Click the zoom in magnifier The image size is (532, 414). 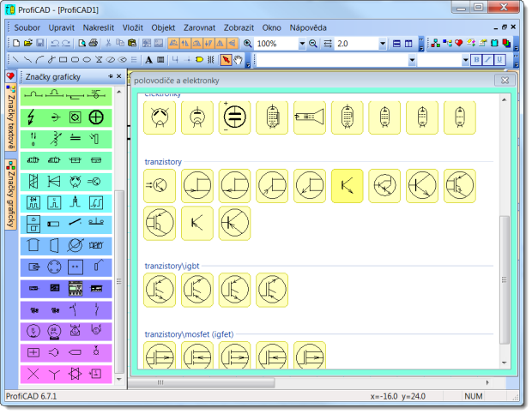pyautogui.click(x=248, y=44)
